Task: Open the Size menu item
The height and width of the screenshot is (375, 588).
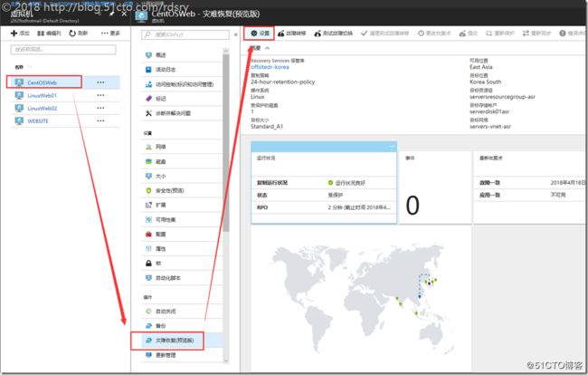Action: [x=182, y=176]
